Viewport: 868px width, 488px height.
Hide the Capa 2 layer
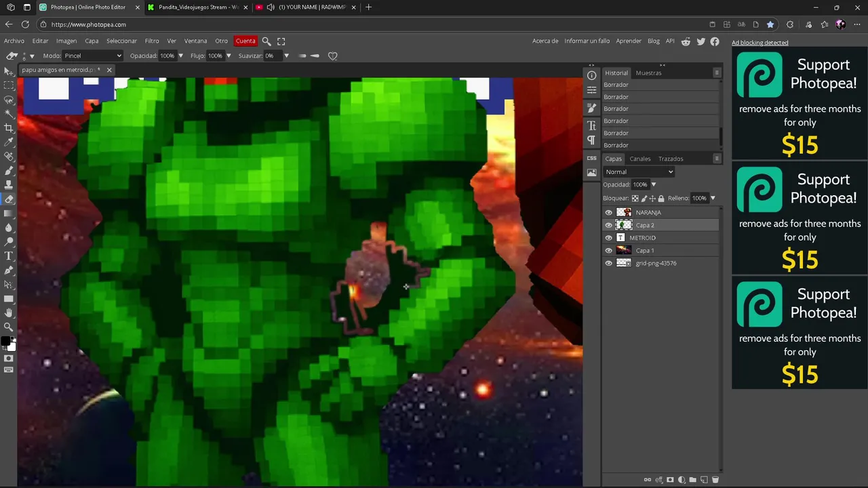(608, 225)
